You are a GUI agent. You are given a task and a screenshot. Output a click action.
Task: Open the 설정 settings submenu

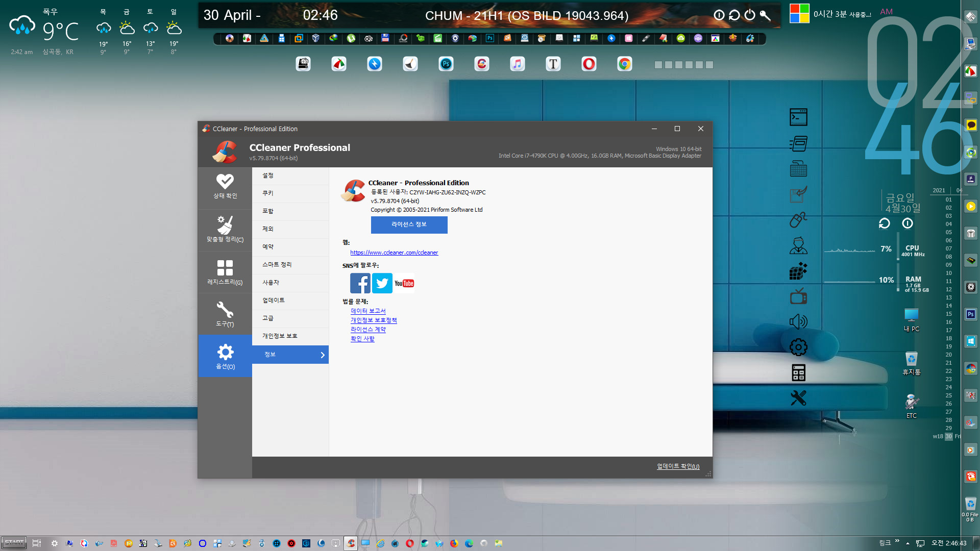(x=290, y=176)
